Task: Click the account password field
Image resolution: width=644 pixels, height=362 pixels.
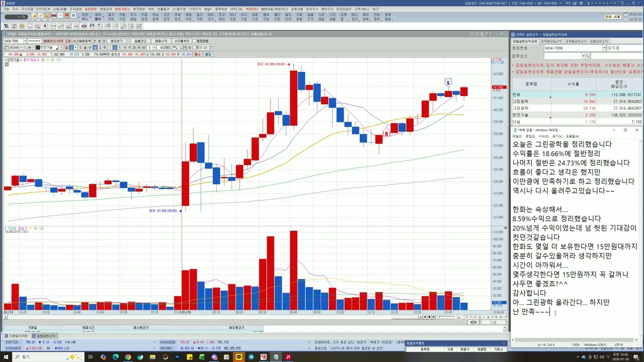Action: [35, 41]
